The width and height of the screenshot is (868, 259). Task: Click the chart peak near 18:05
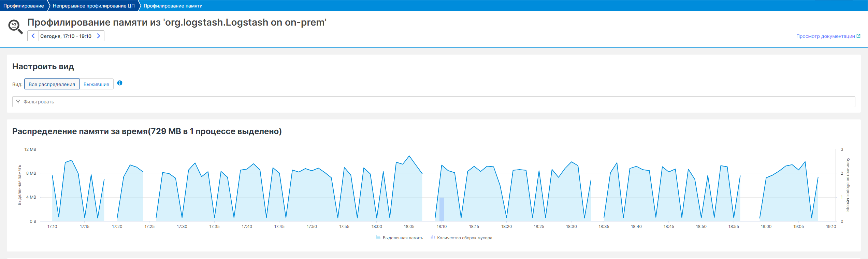[x=409, y=156]
